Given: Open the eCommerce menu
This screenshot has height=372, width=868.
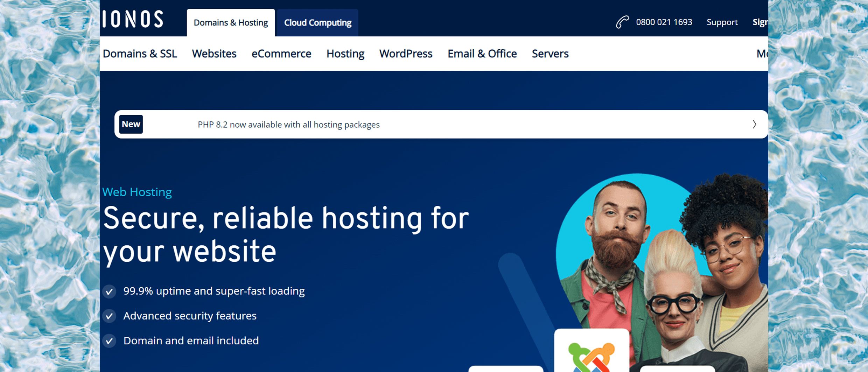Looking at the screenshot, I should pos(281,54).
